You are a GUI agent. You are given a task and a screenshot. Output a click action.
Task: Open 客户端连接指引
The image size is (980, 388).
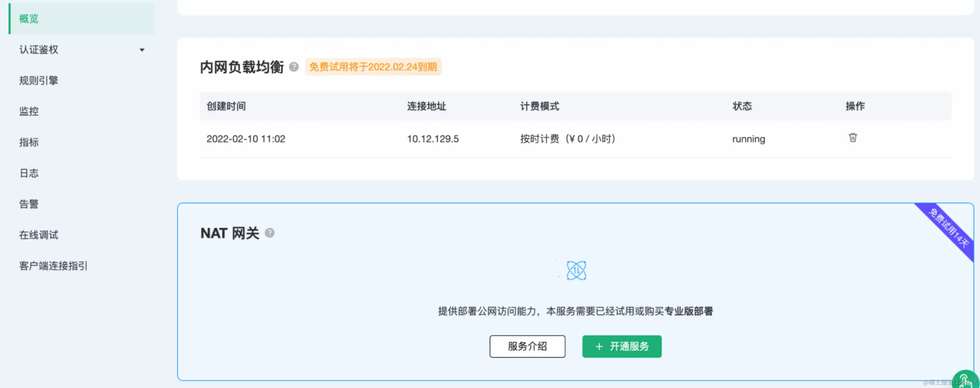tap(52, 266)
